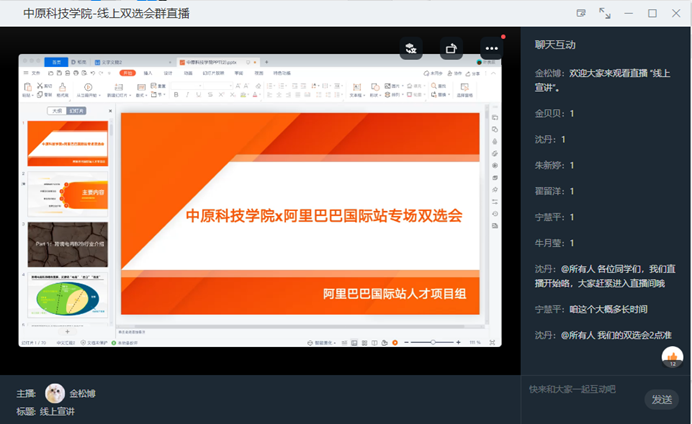Switch to the 大纲 outline panel tab
Viewport: 692px width, 424px height.
point(57,111)
